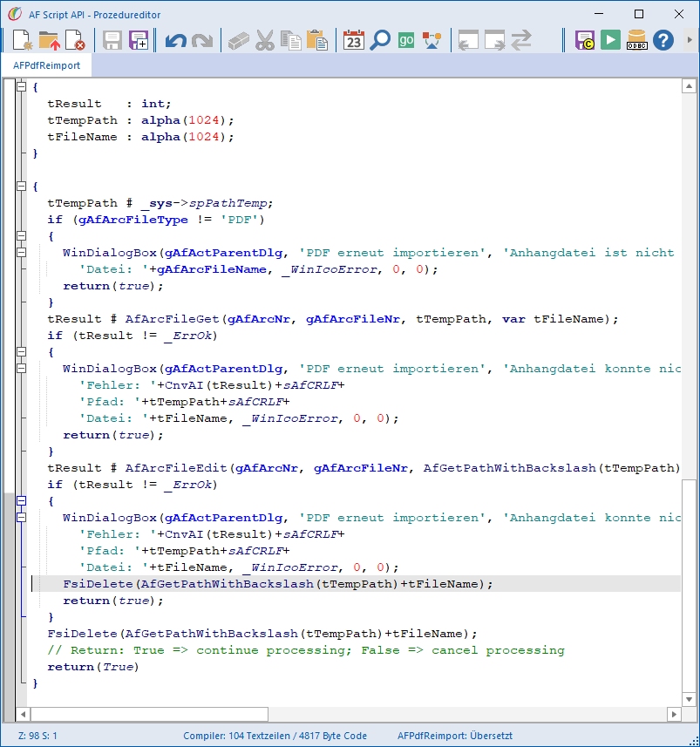Collapse third WinDialogBox fold below AfArcFileEdit
This screenshot has height=747, width=700.
(x=21, y=518)
